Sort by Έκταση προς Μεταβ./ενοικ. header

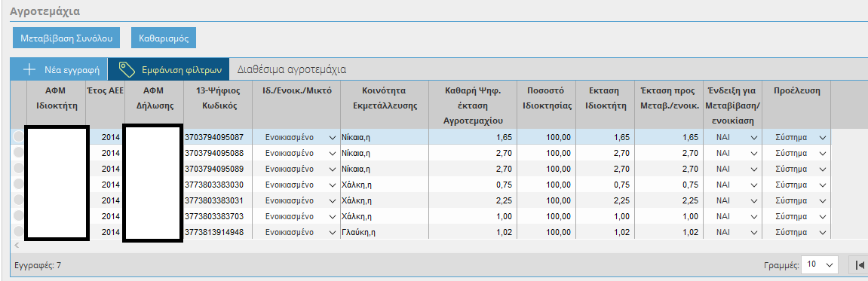coord(669,105)
